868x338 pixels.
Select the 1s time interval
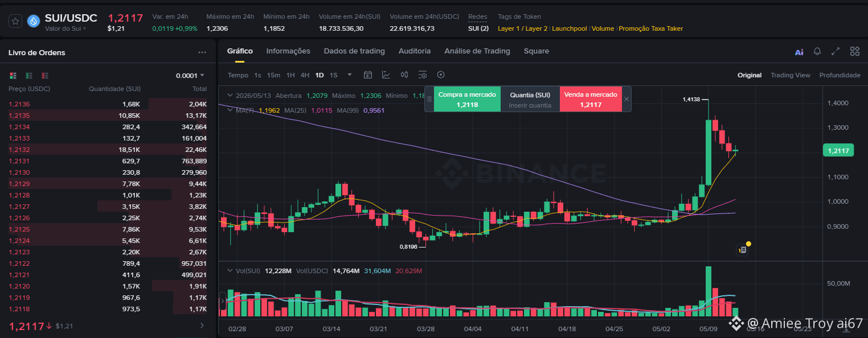(x=257, y=75)
